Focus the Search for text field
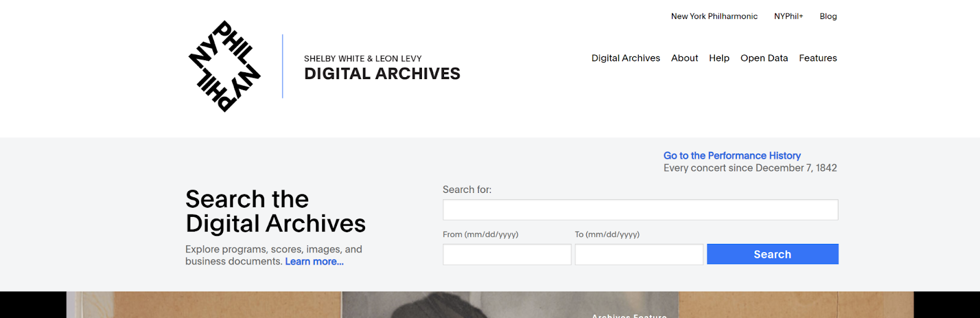Screen dimensions: 980x318 (x=640, y=210)
